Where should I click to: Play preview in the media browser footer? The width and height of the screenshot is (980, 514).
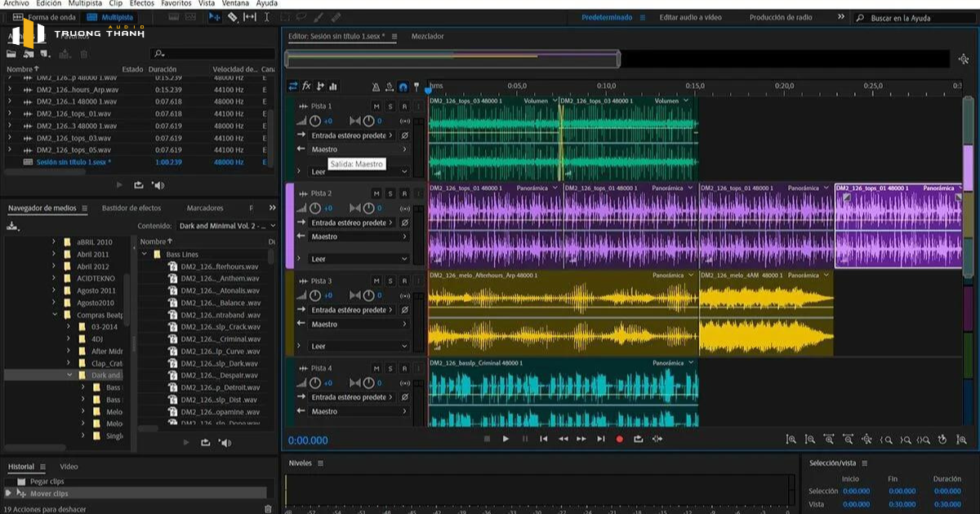pos(186,442)
